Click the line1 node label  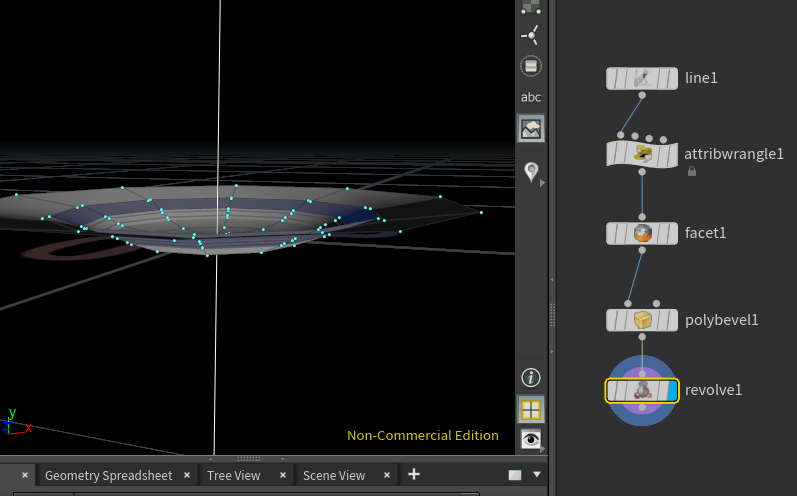click(701, 78)
